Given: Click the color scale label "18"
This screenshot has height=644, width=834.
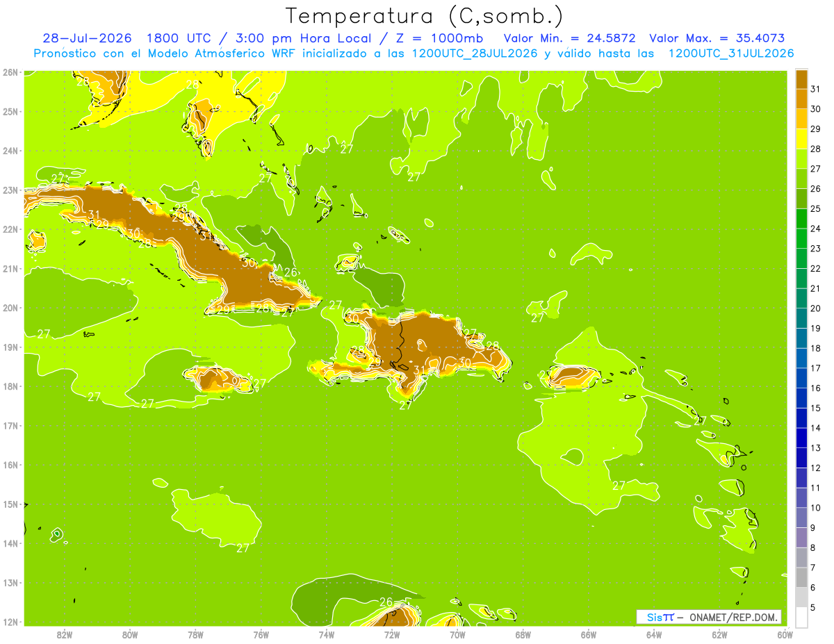Looking at the screenshot, I should [815, 348].
